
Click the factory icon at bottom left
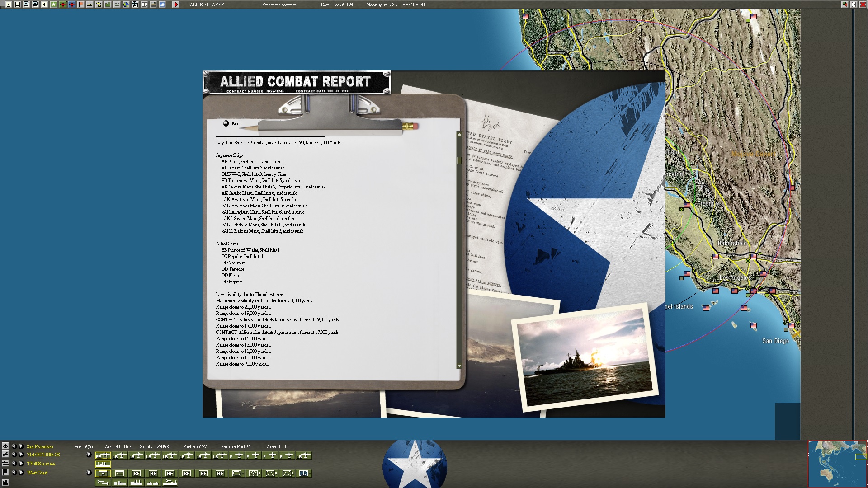tap(5, 483)
